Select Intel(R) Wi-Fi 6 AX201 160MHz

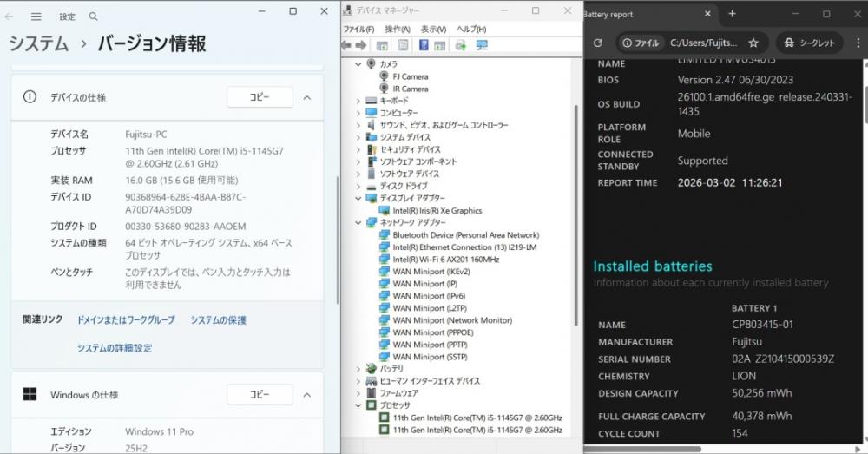pyautogui.click(x=445, y=259)
